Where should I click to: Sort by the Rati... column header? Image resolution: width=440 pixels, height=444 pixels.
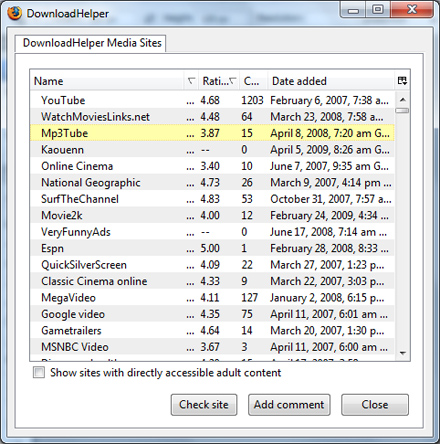click(219, 81)
